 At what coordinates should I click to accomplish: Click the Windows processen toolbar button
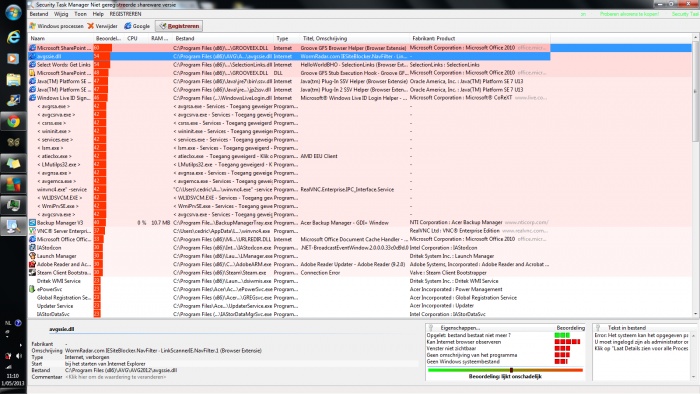(56, 26)
